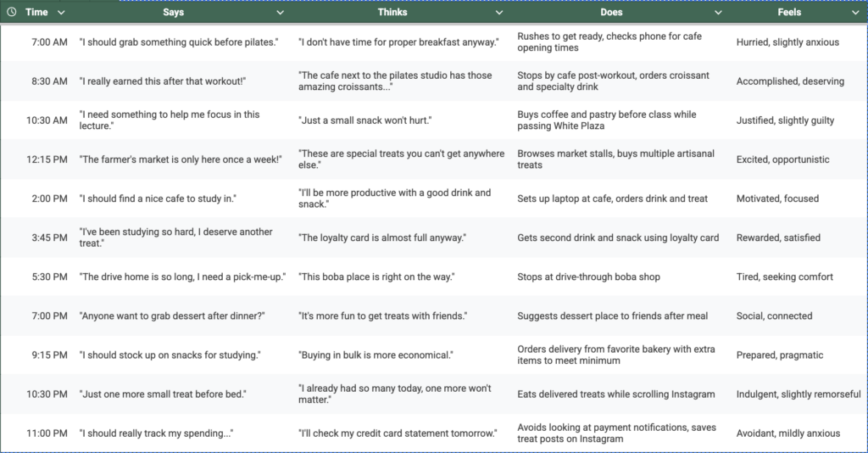This screenshot has width=868, height=453.
Task: Click the "I should really track my spending" cell
Action: click(x=156, y=433)
